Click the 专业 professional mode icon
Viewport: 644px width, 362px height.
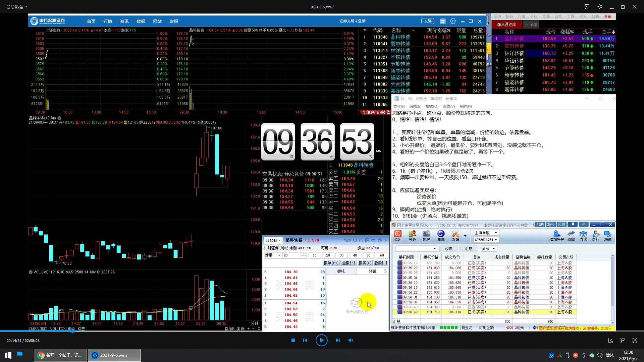tap(595, 236)
